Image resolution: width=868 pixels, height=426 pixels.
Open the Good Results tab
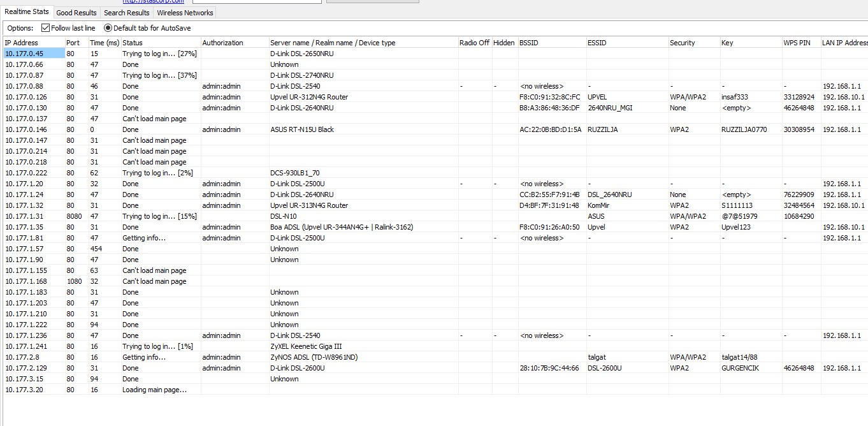(76, 13)
